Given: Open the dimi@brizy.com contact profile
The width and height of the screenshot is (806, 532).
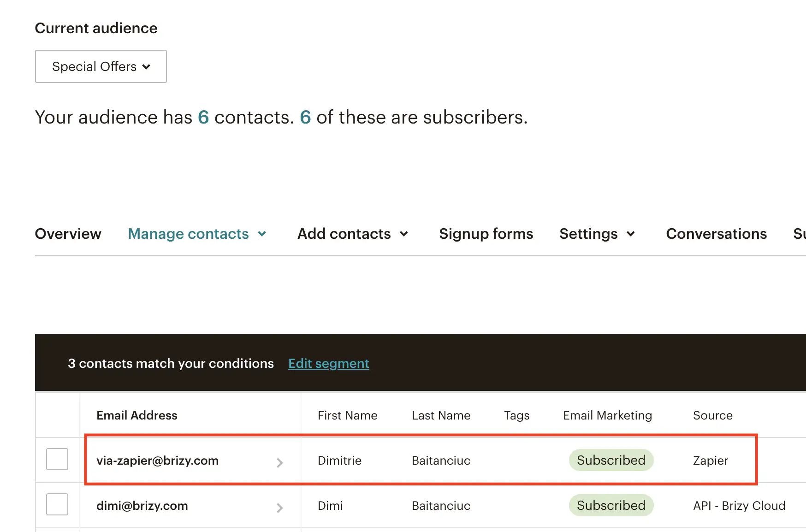Looking at the screenshot, I should (x=142, y=506).
